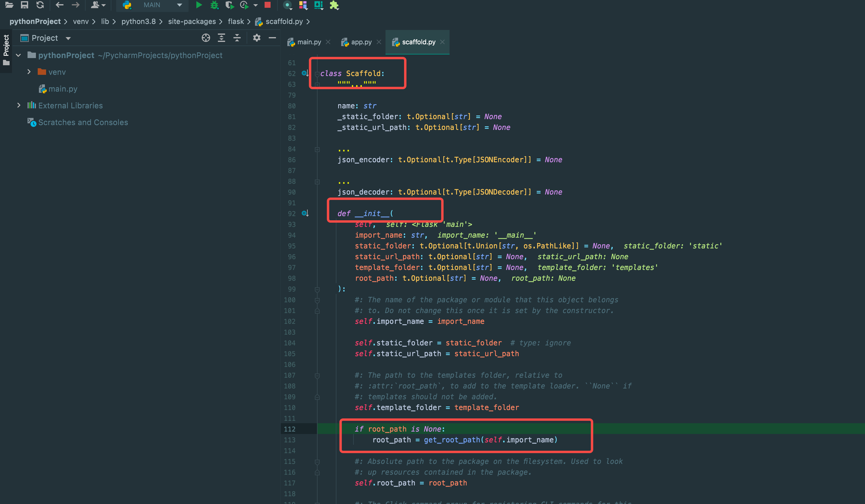Click flask in the breadcrumb bar
Image resolution: width=865 pixels, height=504 pixels.
236,21
